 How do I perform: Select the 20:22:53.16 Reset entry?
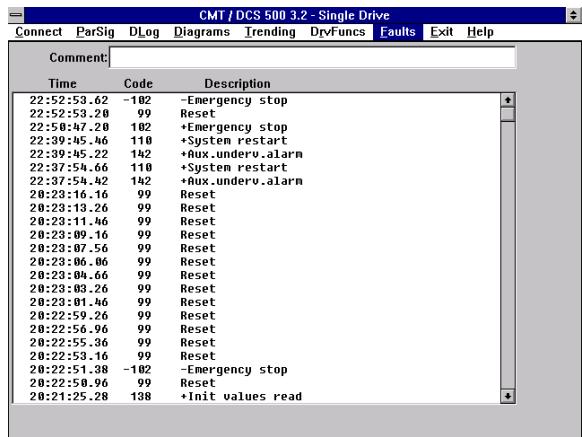[x=256, y=356]
